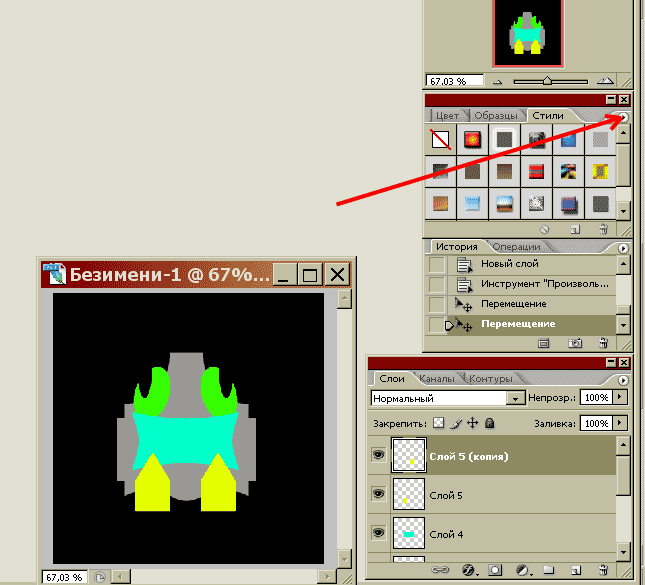Click the document zoom field 67,03 %
Screen dimensions: 645x585
64,577
